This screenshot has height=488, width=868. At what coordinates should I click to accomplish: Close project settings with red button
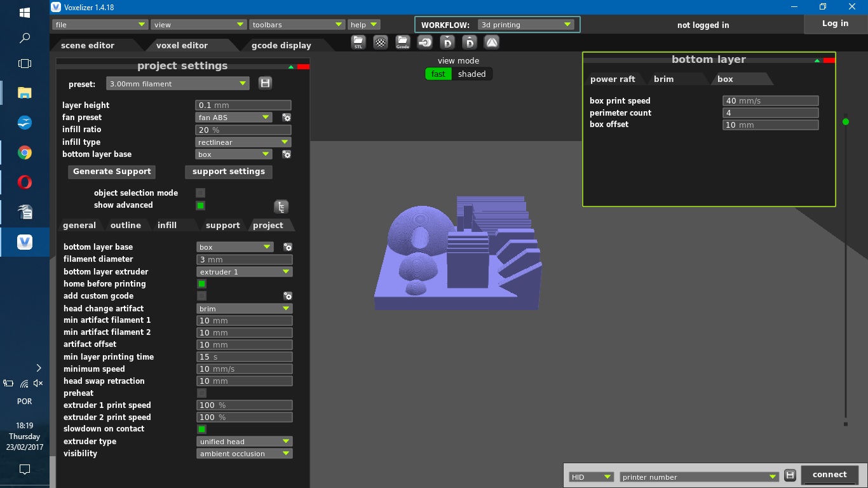(303, 67)
